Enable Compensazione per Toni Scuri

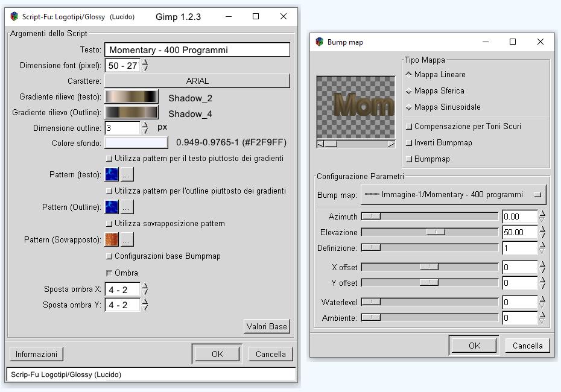[409, 126]
